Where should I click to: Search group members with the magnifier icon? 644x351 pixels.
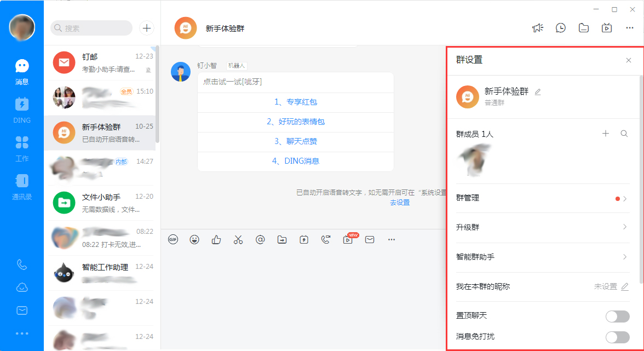pos(624,133)
